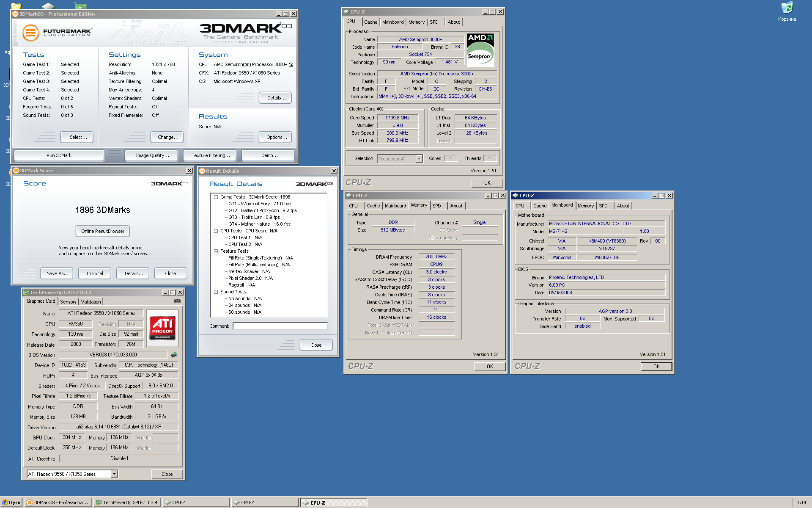This screenshot has width=812, height=508.
Task: Open Online ResultBrowser button
Action: [103, 231]
